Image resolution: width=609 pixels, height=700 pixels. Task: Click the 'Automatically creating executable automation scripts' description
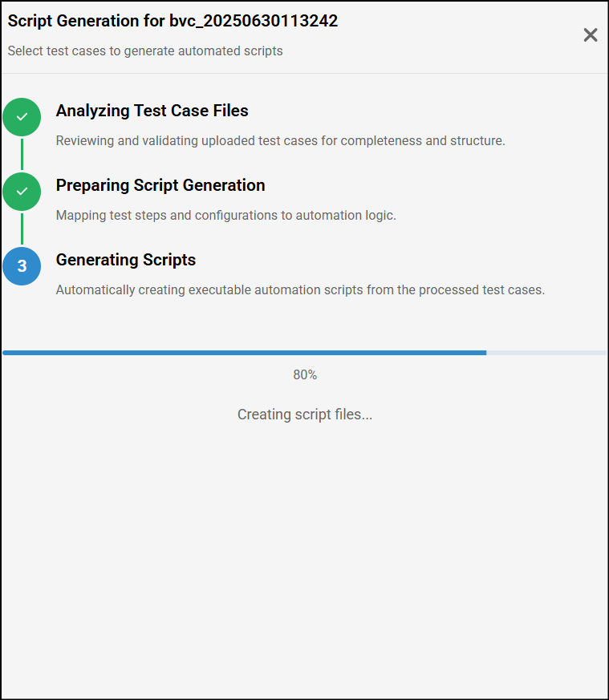click(x=300, y=290)
